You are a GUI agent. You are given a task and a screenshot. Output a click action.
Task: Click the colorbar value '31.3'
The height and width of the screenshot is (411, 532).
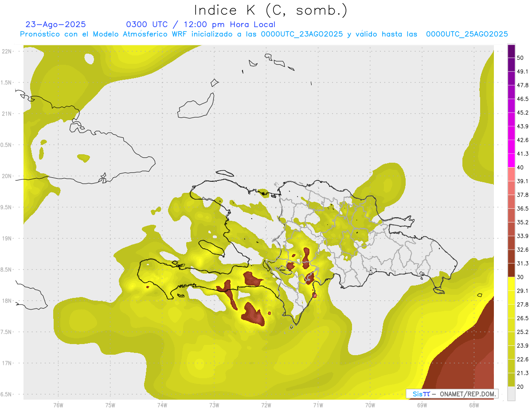(x=523, y=263)
